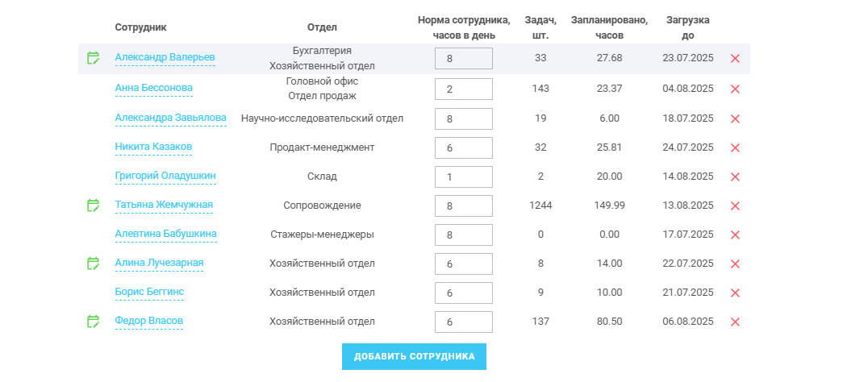The height and width of the screenshot is (382, 868).
Task: Remove Алевтина Бабушкина via red cross
Action: click(x=735, y=235)
